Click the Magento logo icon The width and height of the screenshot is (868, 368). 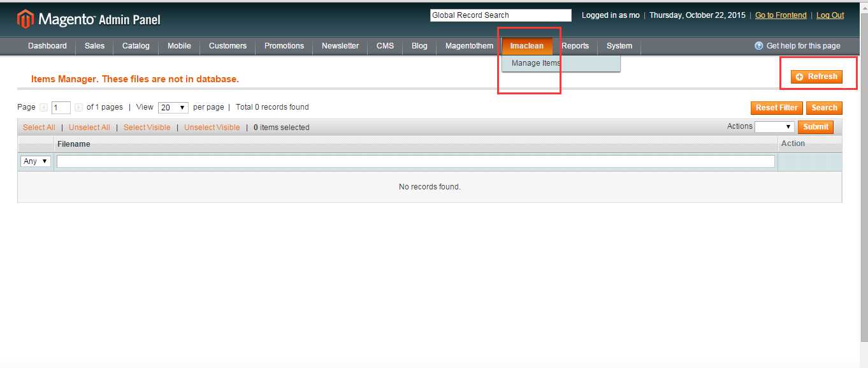[x=25, y=19]
